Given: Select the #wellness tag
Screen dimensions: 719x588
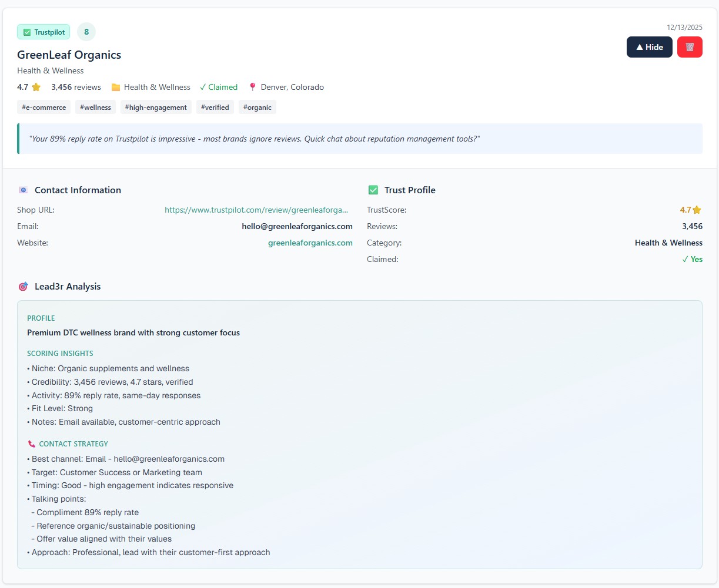Looking at the screenshot, I should (95, 107).
